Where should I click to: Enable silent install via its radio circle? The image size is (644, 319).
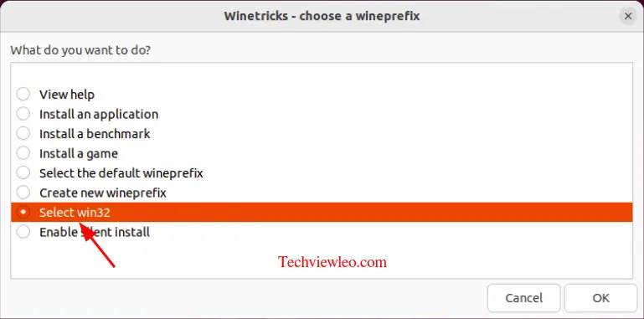23,232
